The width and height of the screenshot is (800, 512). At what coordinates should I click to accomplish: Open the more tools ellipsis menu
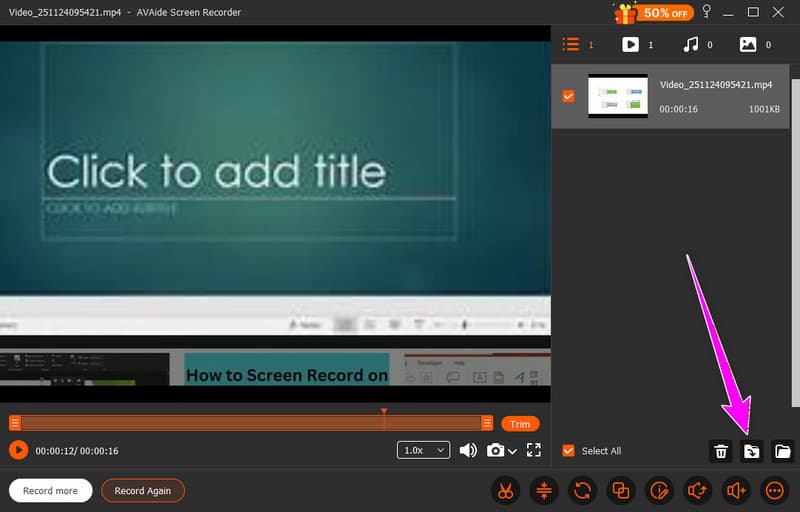(x=774, y=490)
